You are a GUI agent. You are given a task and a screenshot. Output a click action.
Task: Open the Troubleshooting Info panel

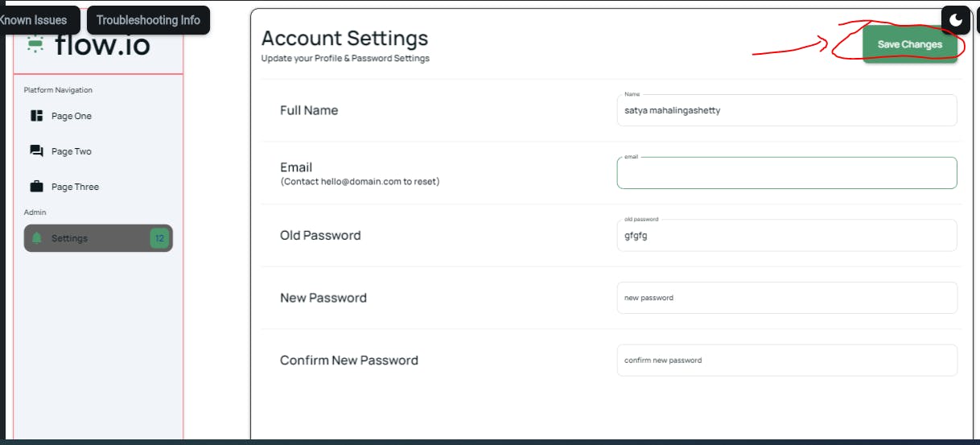[148, 20]
